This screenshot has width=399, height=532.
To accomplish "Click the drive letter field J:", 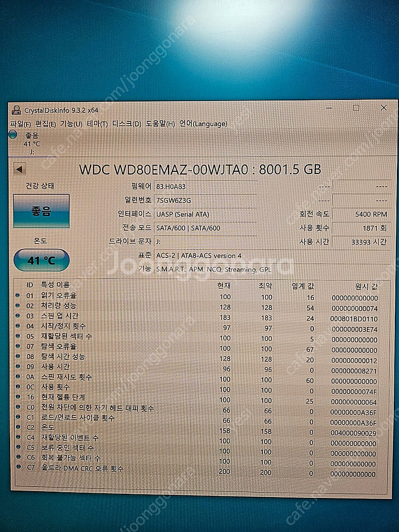I will click(205, 242).
